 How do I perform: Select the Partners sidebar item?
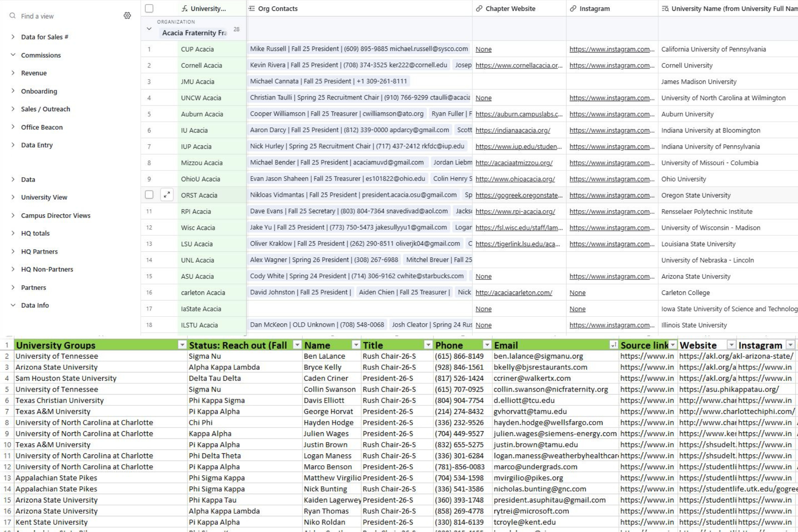(x=33, y=287)
